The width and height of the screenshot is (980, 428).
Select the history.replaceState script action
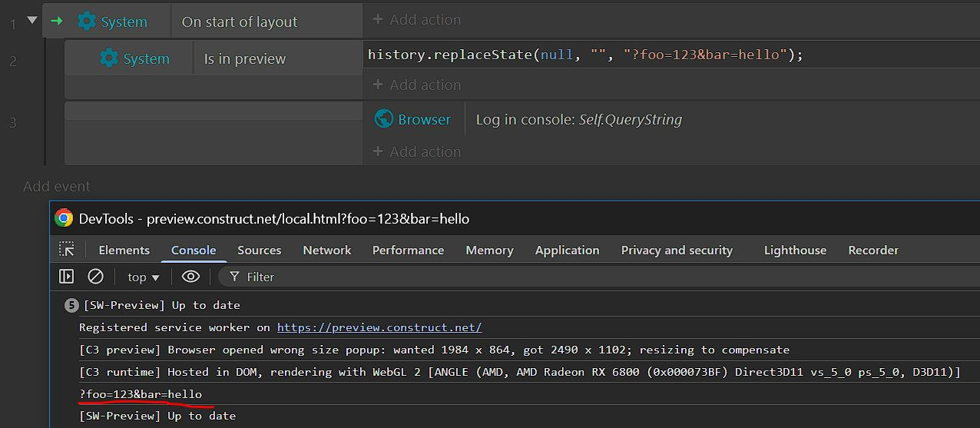coord(585,55)
